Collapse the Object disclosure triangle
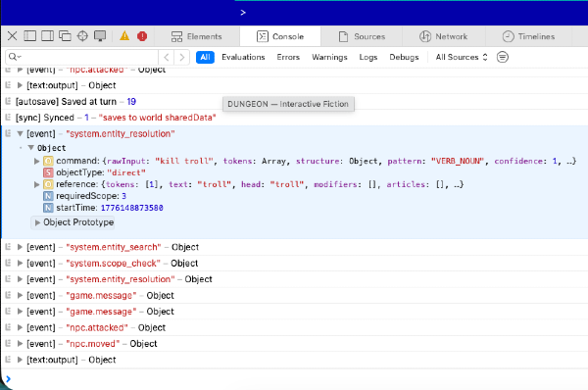The image size is (588, 390). click(x=31, y=148)
